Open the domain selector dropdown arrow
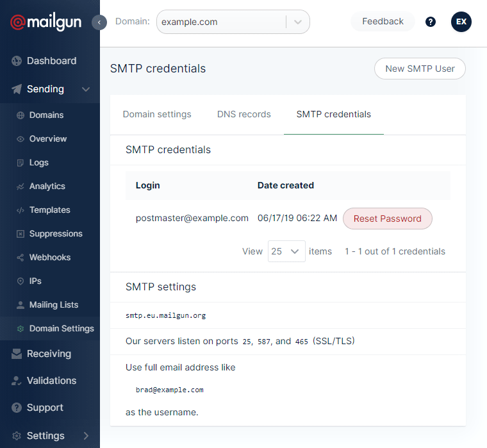The height and width of the screenshot is (448, 487). click(298, 22)
